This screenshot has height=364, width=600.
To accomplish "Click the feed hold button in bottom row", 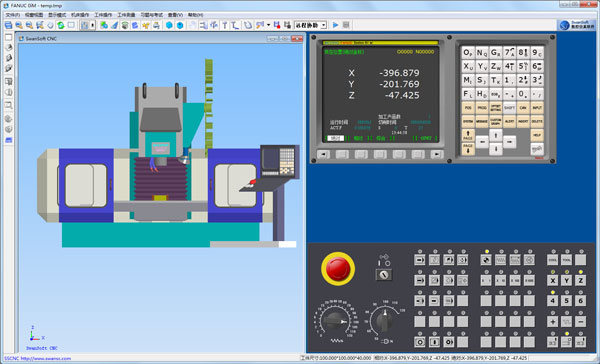I will pos(420,342).
